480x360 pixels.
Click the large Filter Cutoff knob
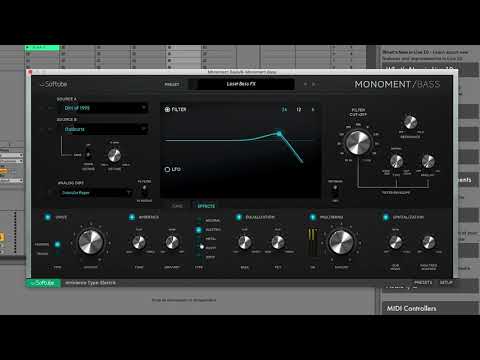click(358, 143)
